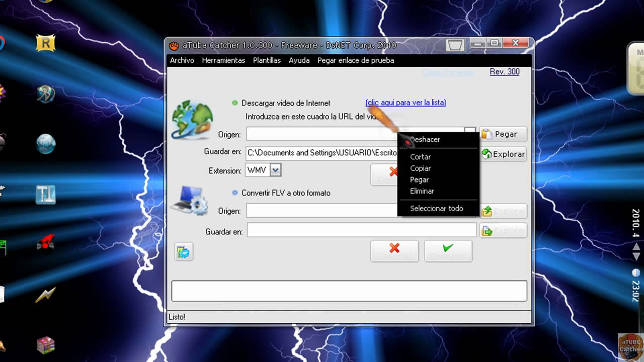Viewport: 644px width, 362px height.
Task: Open the lightning bolt desktop icon
Action: click(46, 295)
